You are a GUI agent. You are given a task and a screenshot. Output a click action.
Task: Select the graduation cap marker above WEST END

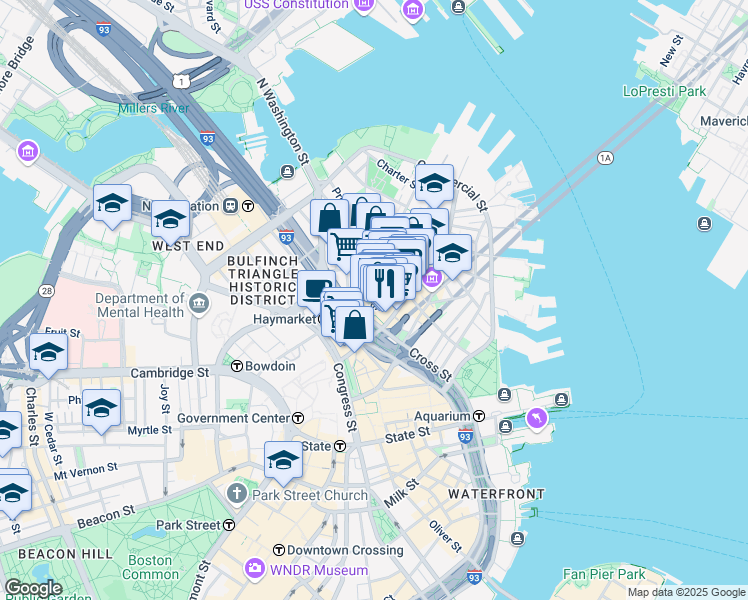click(170, 222)
